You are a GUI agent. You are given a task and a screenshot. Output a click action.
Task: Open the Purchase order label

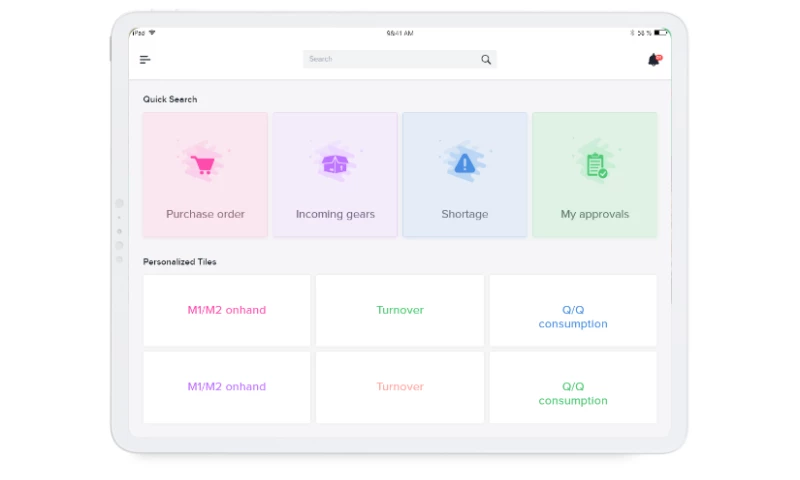(205, 214)
